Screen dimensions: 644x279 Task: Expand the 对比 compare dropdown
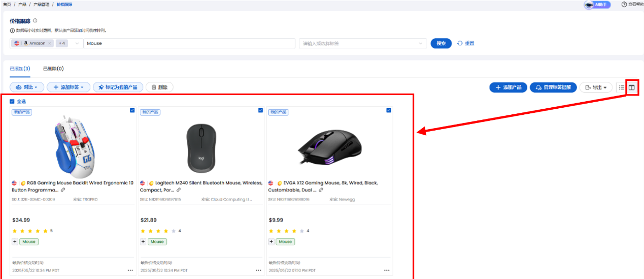[x=27, y=87]
